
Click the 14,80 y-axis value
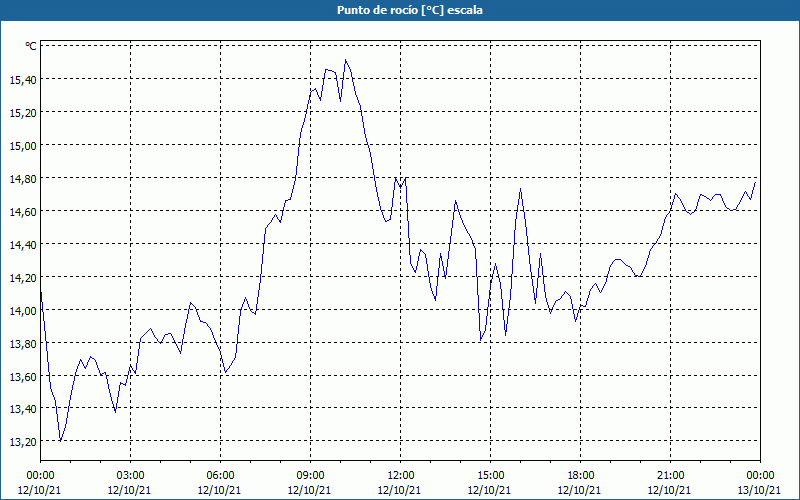(x=22, y=179)
